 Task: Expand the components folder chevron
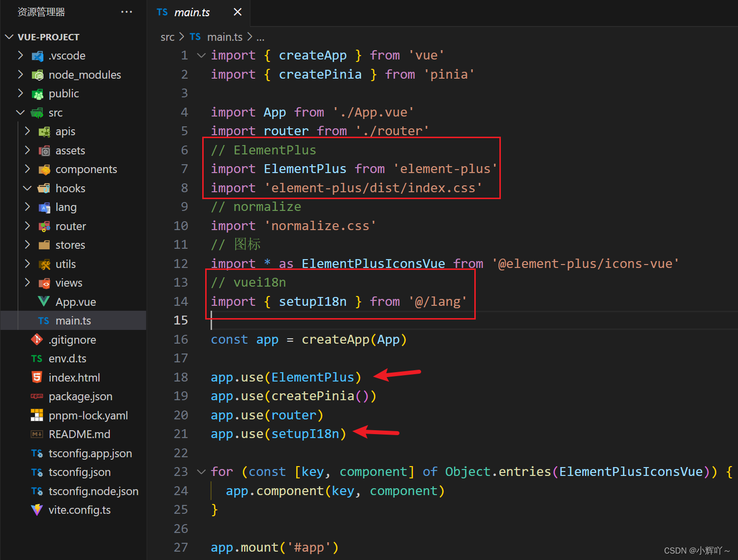click(x=28, y=169)
